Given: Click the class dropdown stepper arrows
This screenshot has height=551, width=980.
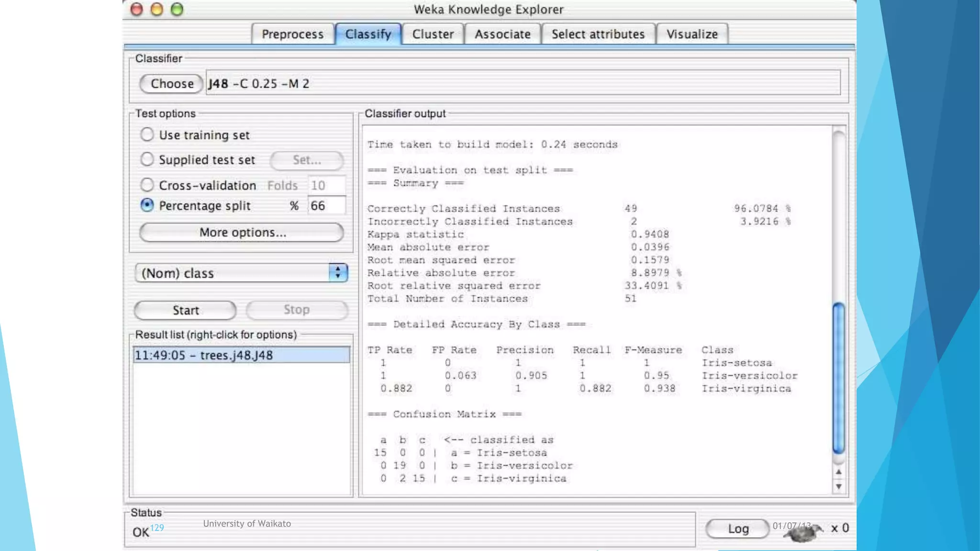Looking at the screenshot, I should [338, 273].
